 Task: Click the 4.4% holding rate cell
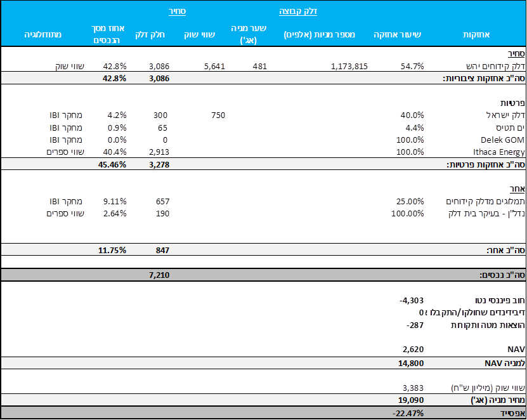click(x=415, y=128)
